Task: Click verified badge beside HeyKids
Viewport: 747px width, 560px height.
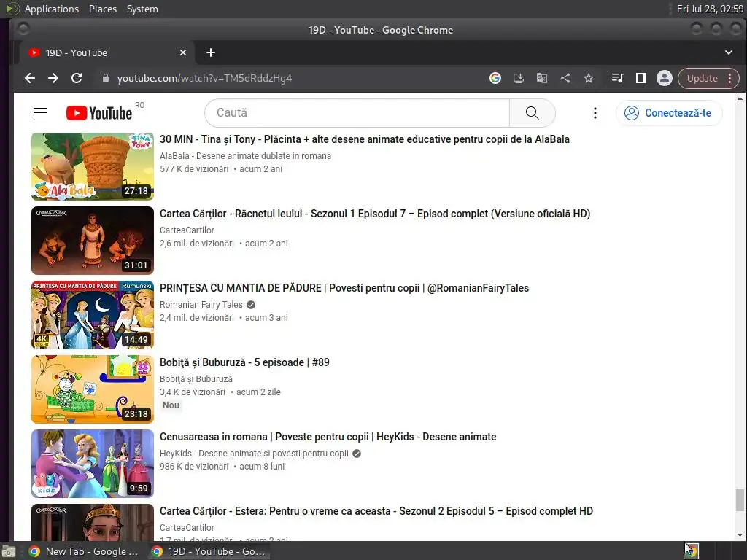Action: 356,454
